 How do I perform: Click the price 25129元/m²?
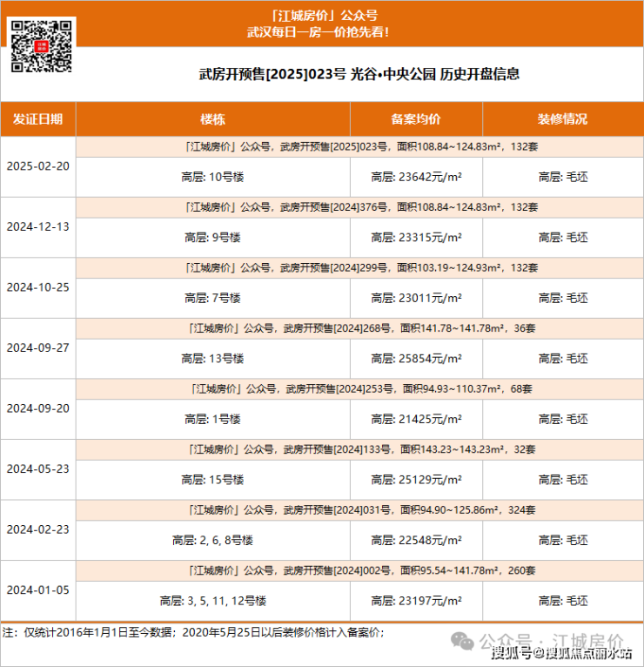(x=430, y=480)
